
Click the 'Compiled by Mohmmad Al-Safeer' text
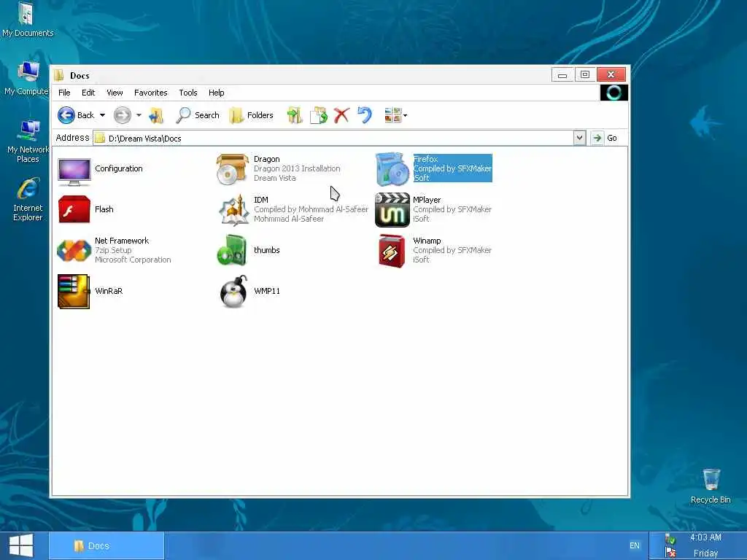[311, 209]
